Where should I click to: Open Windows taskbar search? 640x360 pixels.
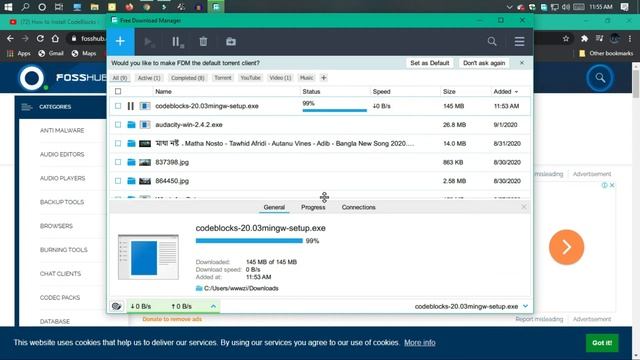[25, 7]
